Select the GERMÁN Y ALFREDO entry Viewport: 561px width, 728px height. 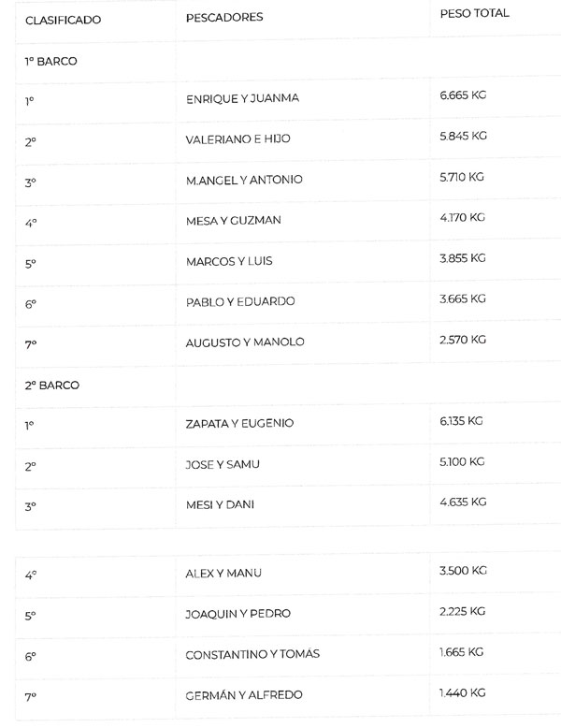[244, 695]
